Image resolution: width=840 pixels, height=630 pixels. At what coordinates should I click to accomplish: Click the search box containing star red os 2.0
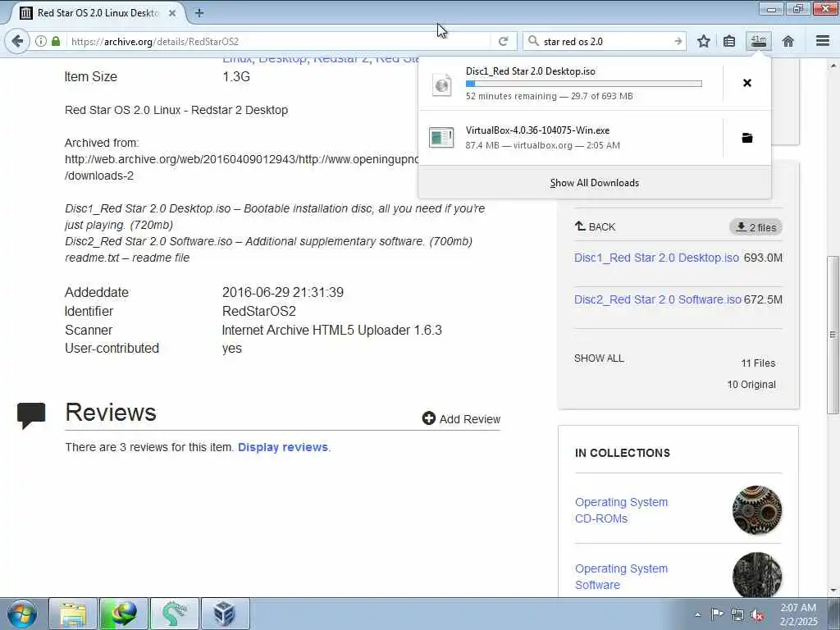click(x=606, y=41)
